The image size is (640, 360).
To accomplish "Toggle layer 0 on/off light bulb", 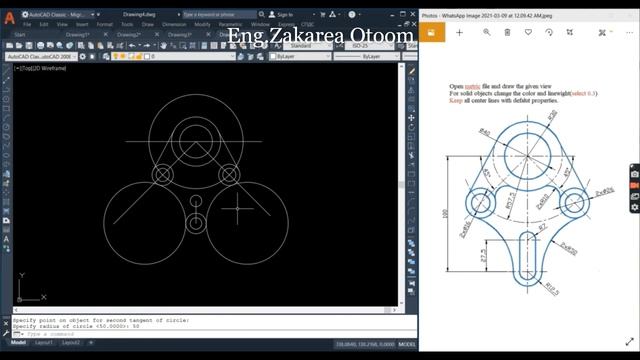I will click(116, 56).
